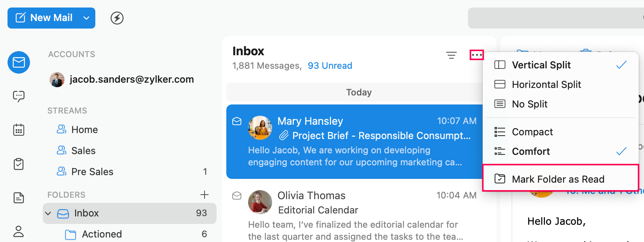Click the Actioned folder icon
The width and height of the screenshot is (644, 242).
[71, 234]
